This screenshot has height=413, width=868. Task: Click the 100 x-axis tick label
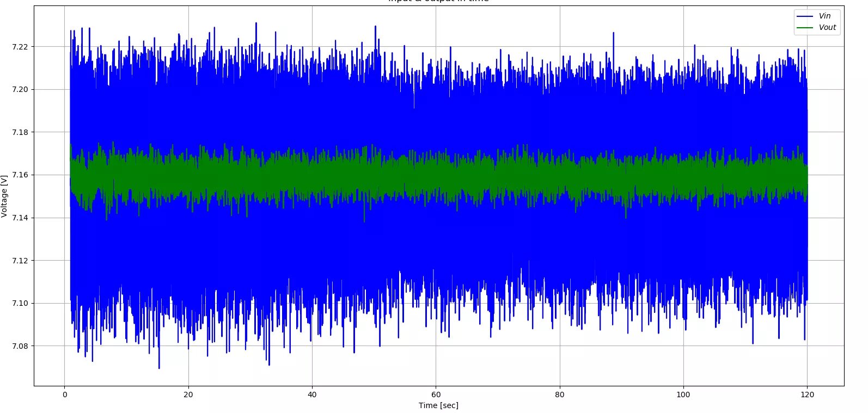[x=683, y=394]
